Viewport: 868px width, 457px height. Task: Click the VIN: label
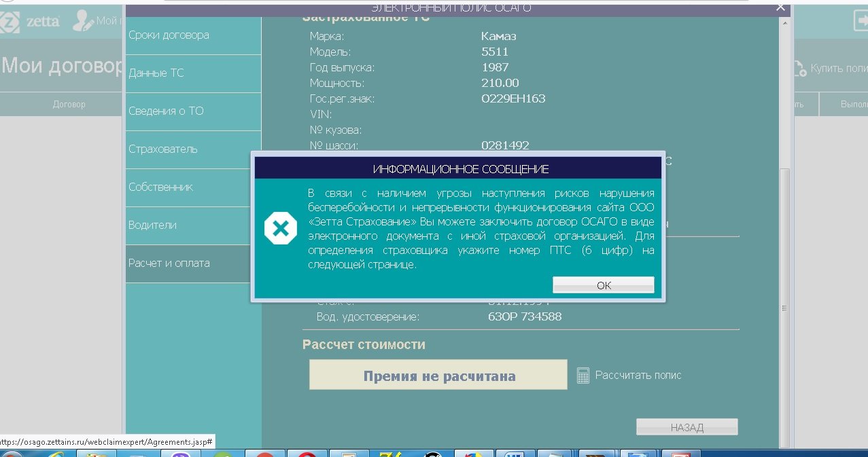tap(321, 114)
